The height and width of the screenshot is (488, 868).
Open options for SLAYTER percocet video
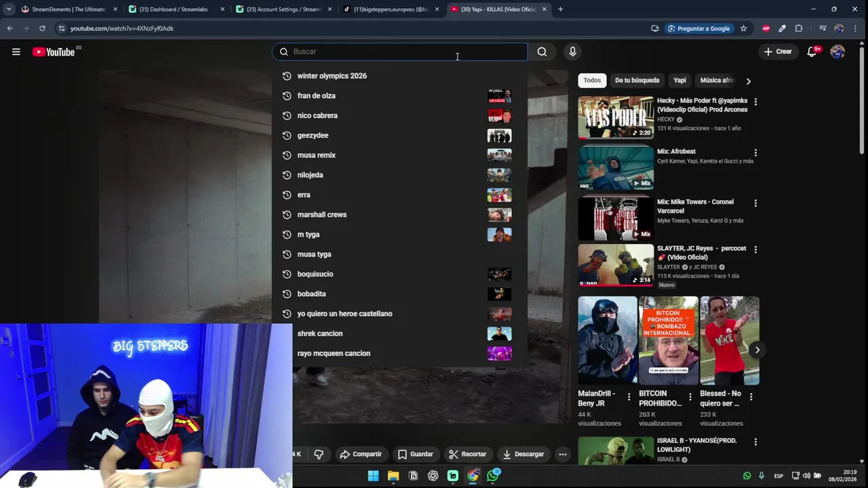coord(755,249)
